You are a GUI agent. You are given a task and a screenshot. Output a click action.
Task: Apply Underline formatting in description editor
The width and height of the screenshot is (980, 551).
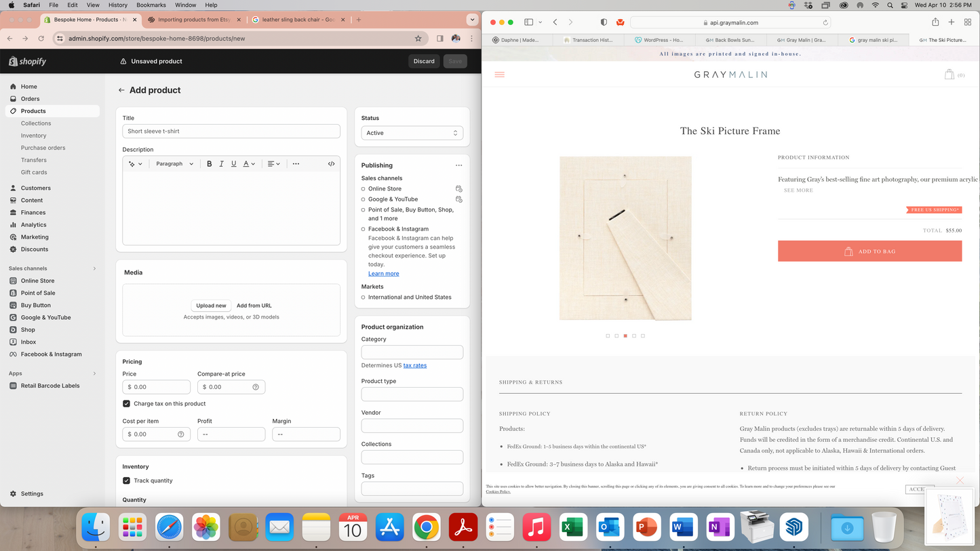234,164
